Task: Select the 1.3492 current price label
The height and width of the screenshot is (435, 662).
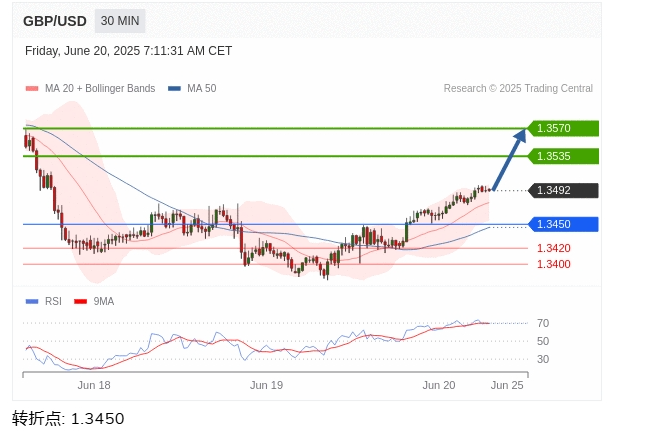Action: [x=563, y=190]
